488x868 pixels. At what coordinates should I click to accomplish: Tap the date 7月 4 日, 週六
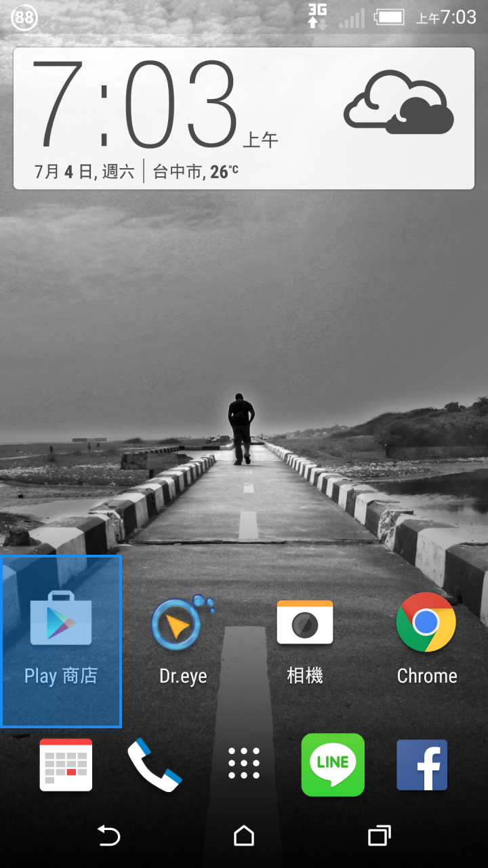click(x=84, y=172)
